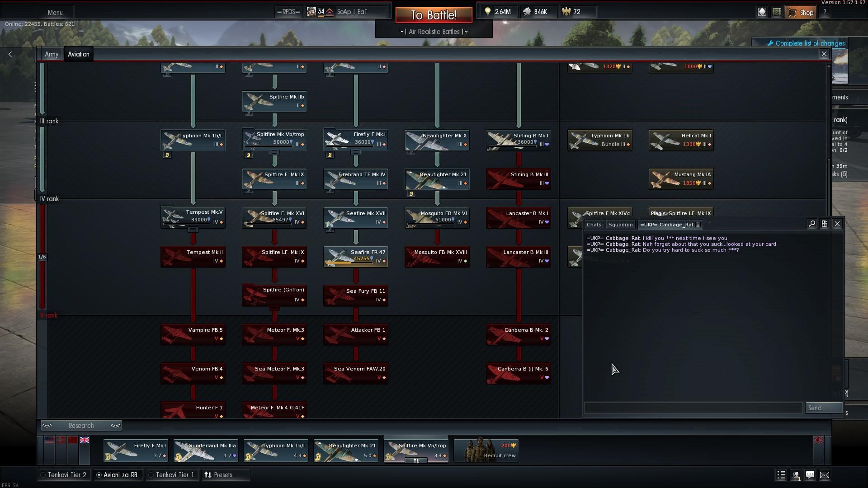Open the crate inventory icon

[777, 12]
